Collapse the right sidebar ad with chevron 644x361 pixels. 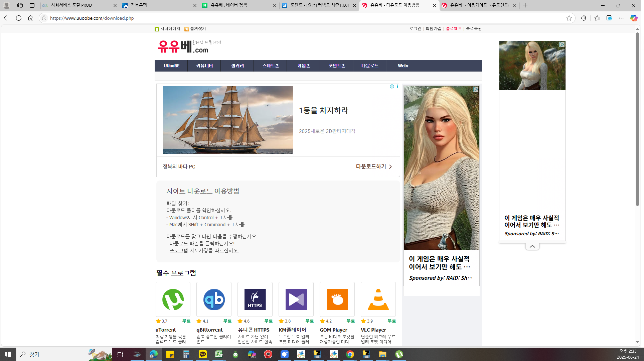532,246
